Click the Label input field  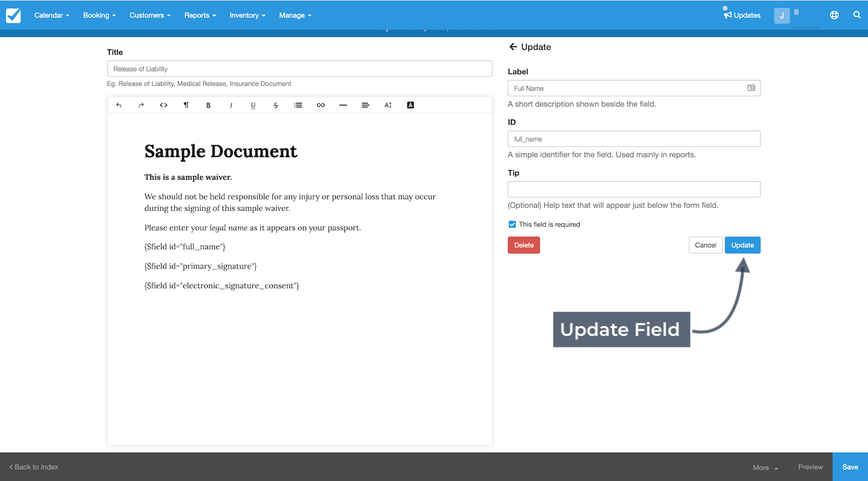[634, 88]
